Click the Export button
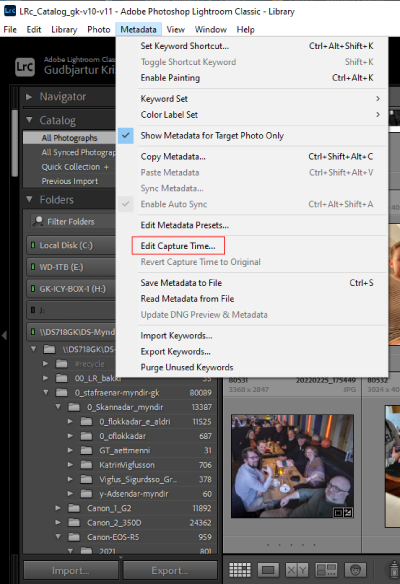The image size is (400, 584). coord(170,570)
